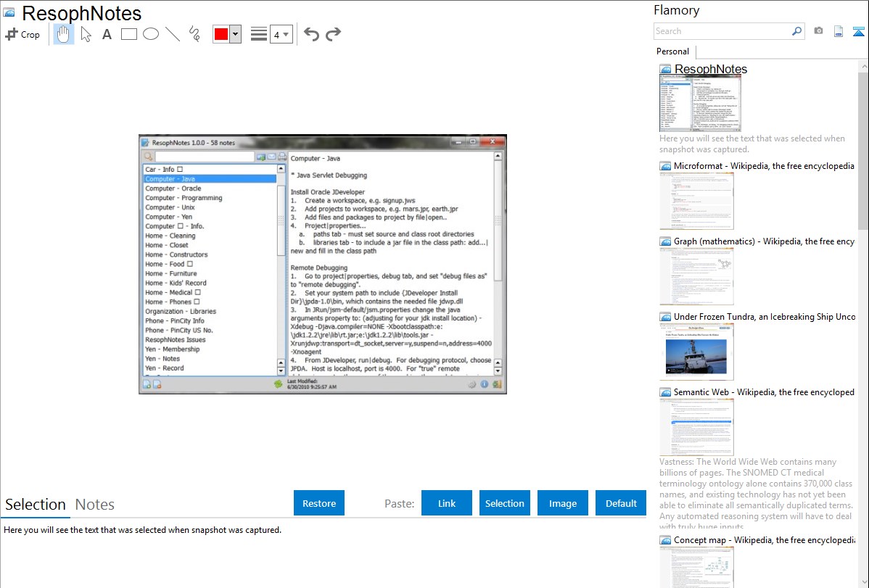Click the gray caption under the ResophNotes thumbnail

pos(752,144)
